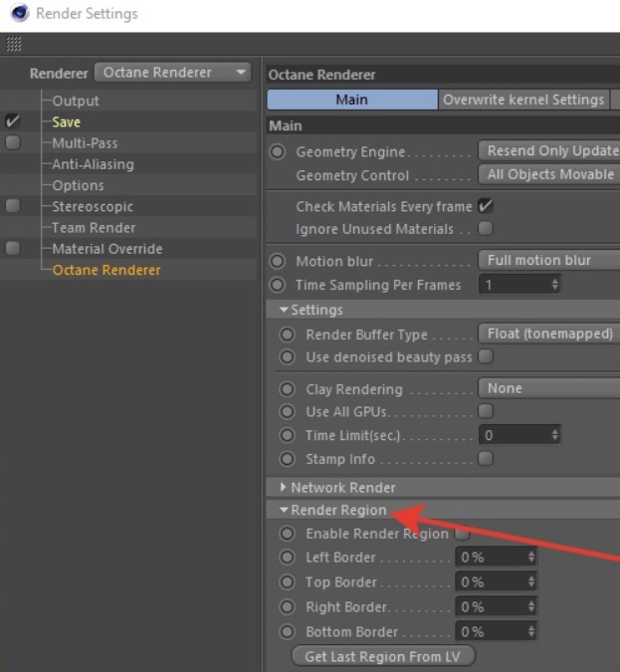Image resolution: width=620 pixels, height=672 pixels.
Task: Click animation circle beside Clay Rendering
Action: point(288,389)
